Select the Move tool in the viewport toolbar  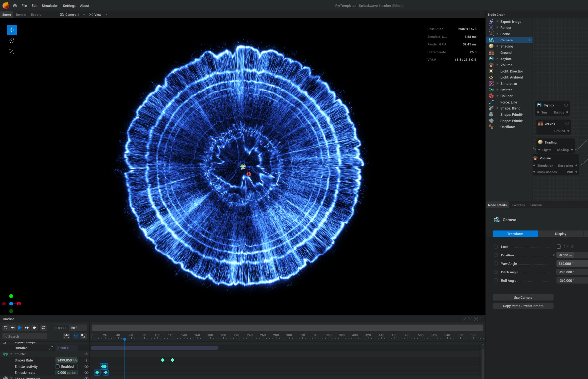(12, 30)
